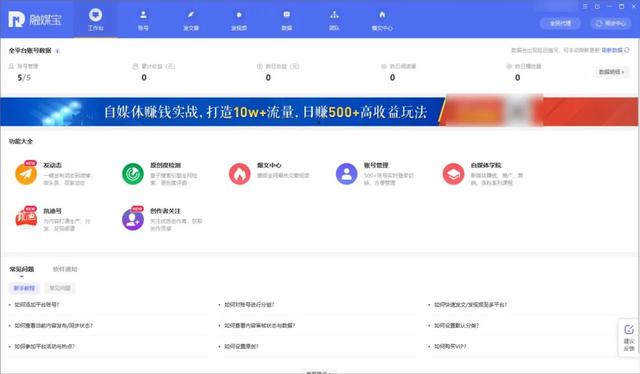Click the 融媒宝 logo
Viewport: 640px width, 374px height.
coord(35,19)
